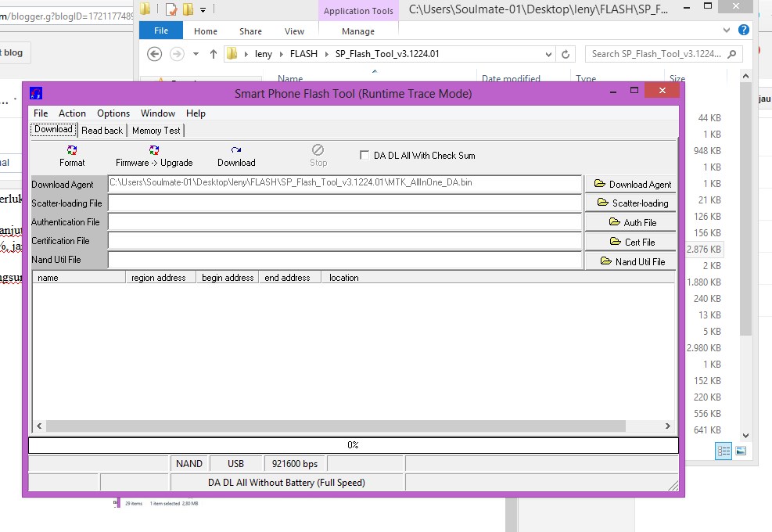The height and width of the screenshot is (532, 772).
Task: Click Explorer Forward navigation arrow
Action: [177, 54]
